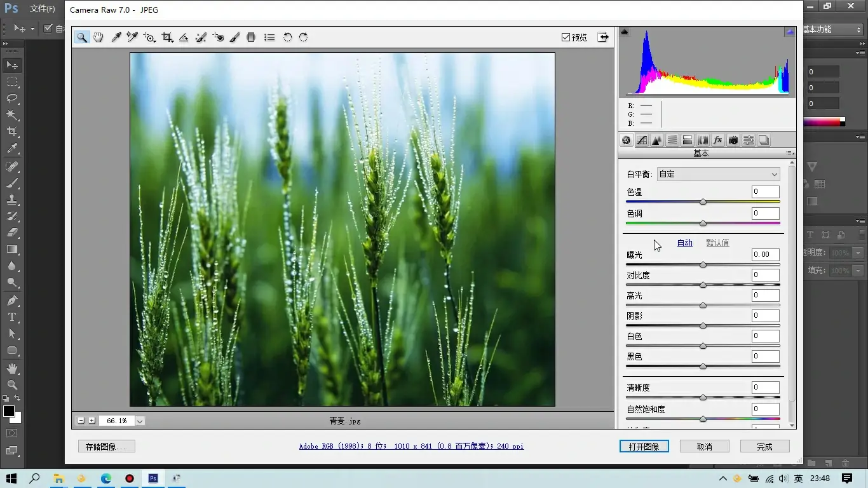Open the HSL / Grayscale tab

click(672, 140)
